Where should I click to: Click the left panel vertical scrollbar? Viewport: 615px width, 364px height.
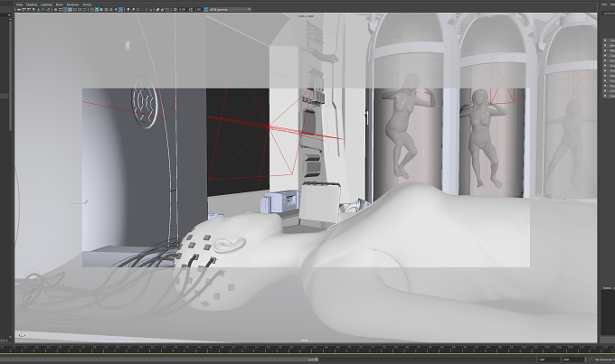pos(11,74)
